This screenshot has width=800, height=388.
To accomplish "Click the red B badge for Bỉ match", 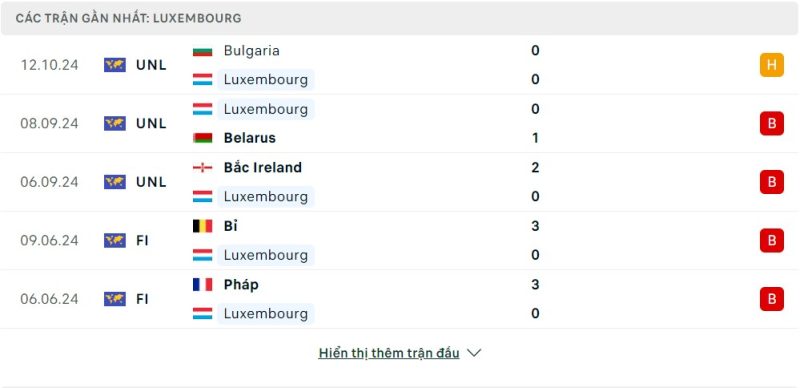I will 771,240.
